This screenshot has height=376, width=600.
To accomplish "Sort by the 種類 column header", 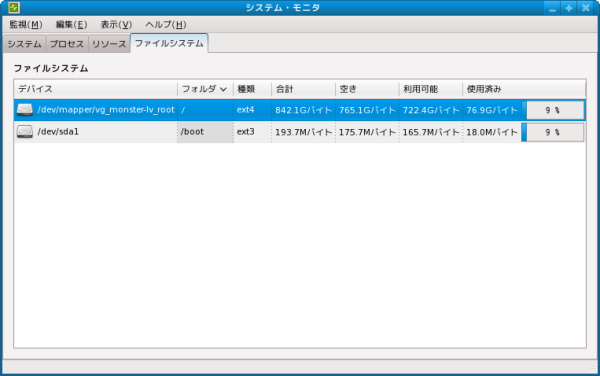I will click(252, 89).
